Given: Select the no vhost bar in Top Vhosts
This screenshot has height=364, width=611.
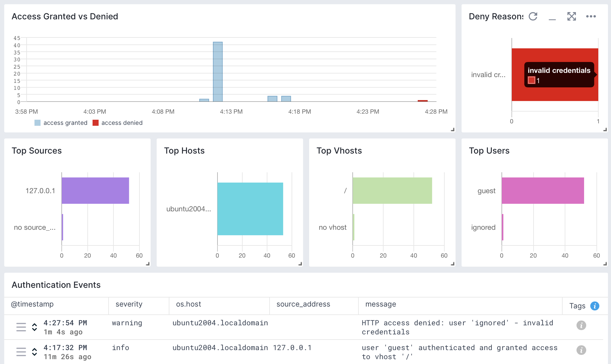Looking at the screenshot, I should [x=353, y=227].
